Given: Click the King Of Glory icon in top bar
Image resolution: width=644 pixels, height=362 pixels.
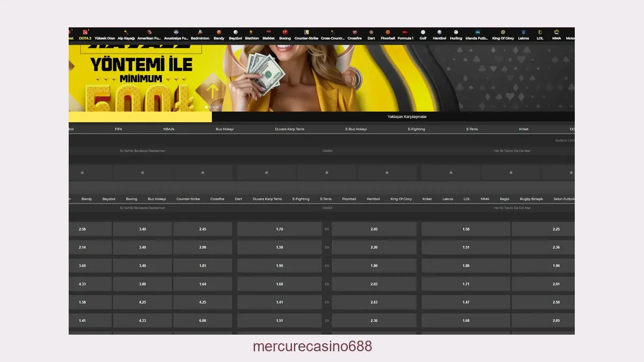Looking at the screenshot, I should coord(503,33).
